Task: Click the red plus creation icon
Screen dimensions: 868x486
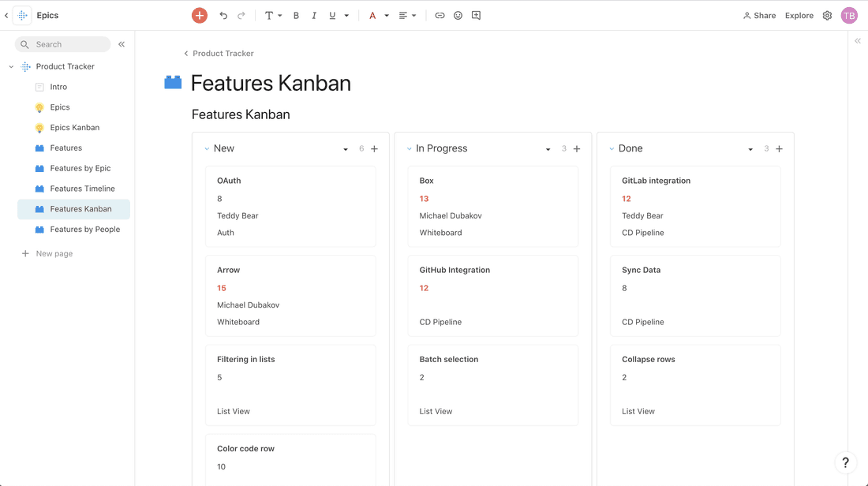Action: [x=199, y=15]
